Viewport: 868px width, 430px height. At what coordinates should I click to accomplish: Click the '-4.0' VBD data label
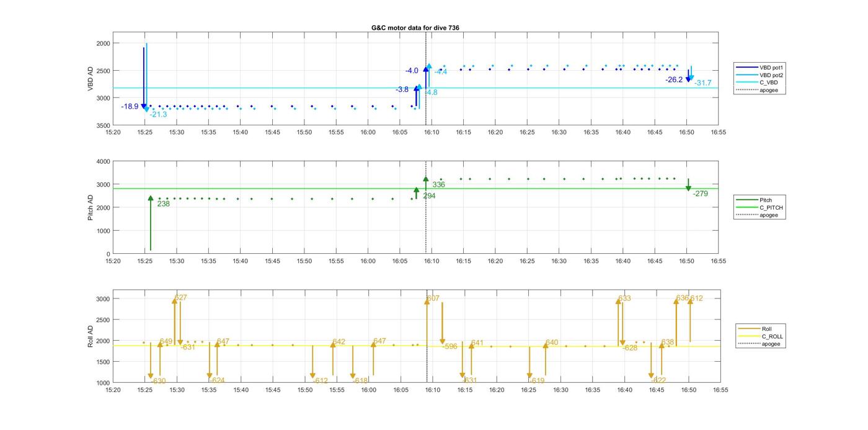coord(412,71)
